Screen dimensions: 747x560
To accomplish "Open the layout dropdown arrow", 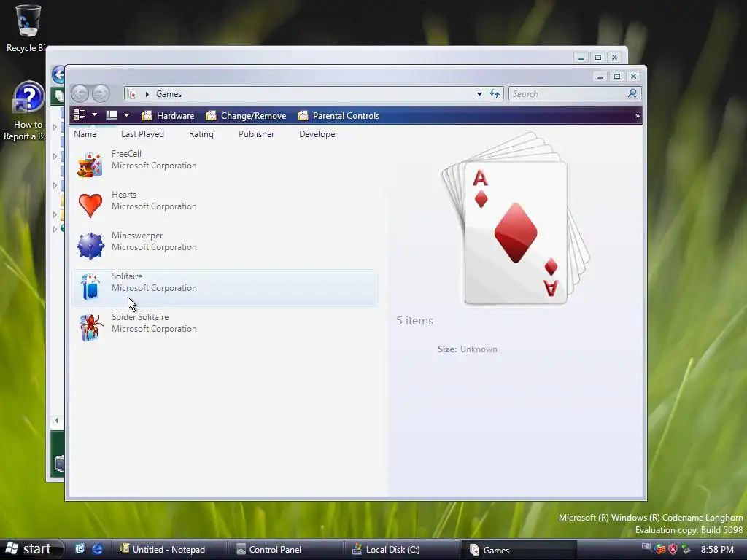I will pos(126,114).
